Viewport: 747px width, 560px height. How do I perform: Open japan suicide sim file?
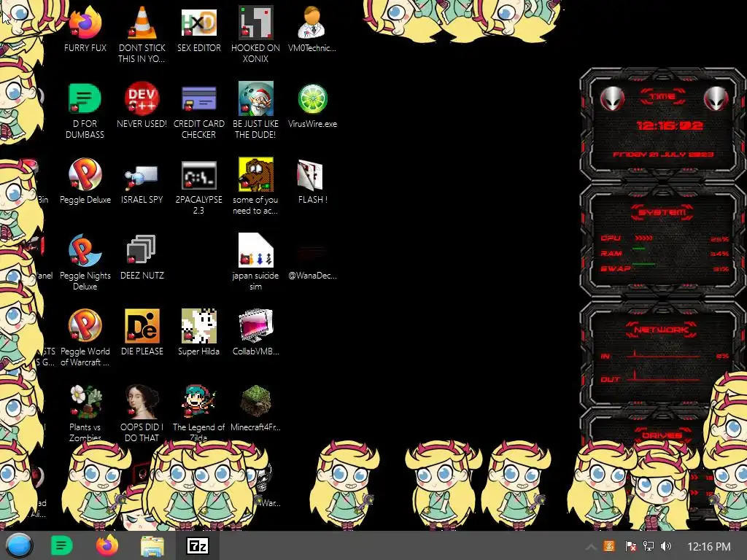pyautogui.click(x=256, y=250)
